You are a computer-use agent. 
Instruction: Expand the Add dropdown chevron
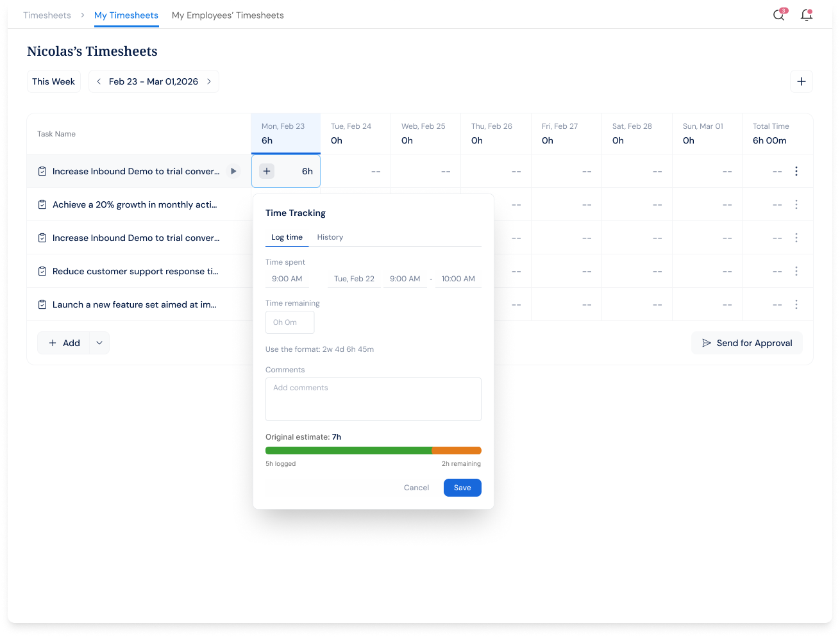99,343
